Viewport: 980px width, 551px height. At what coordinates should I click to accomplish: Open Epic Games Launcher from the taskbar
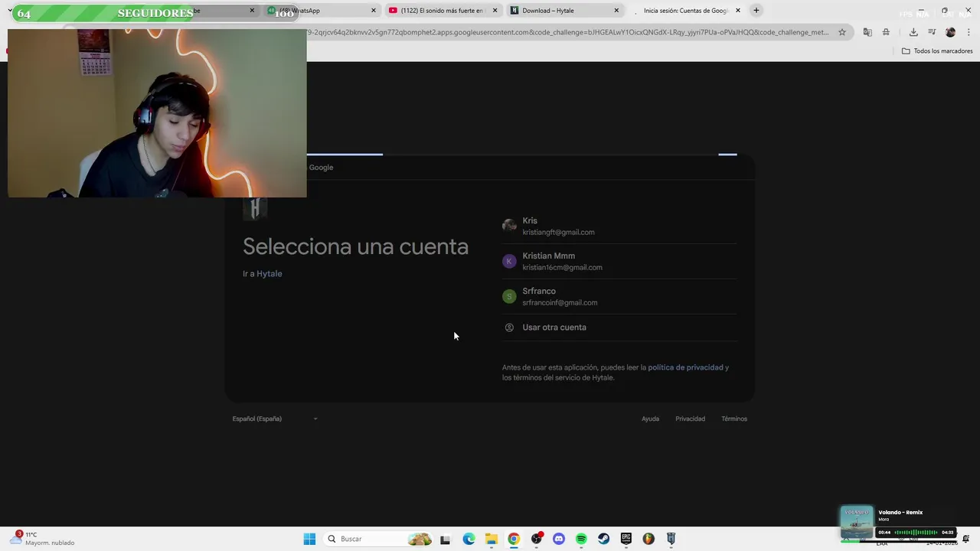(x=626, y=539)
